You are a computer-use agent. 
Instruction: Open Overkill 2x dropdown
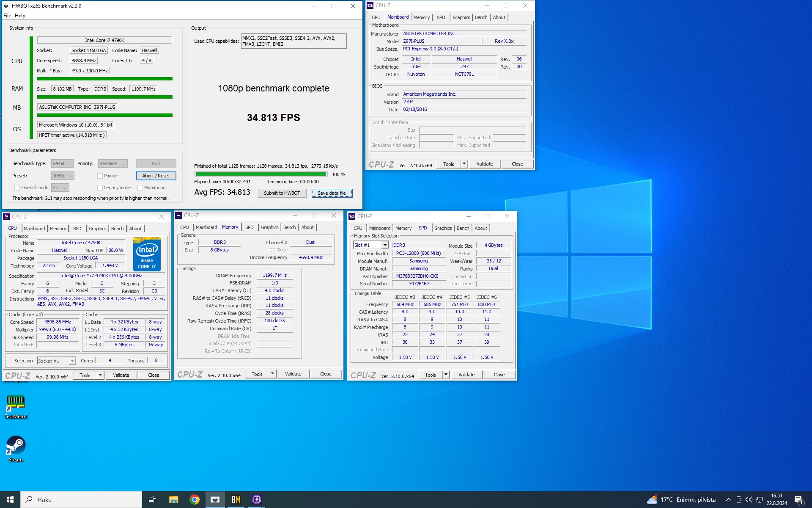point(60,188)
